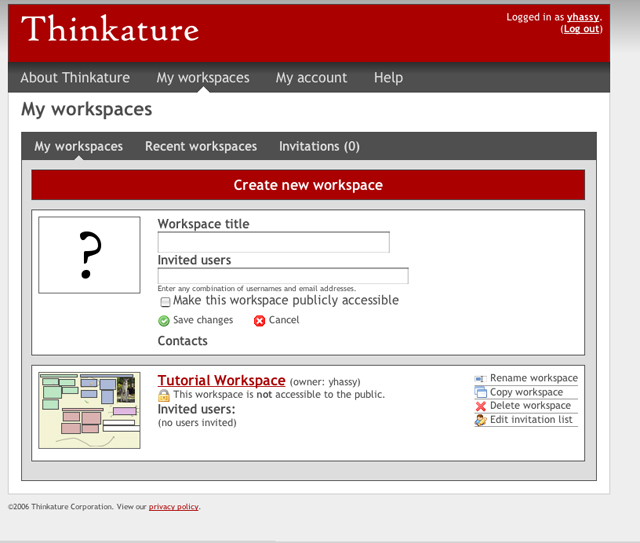Image resolution: width=640 pixels, height=543 pixels.
Task: Click the Contacts heading
Action: (182, 341)
